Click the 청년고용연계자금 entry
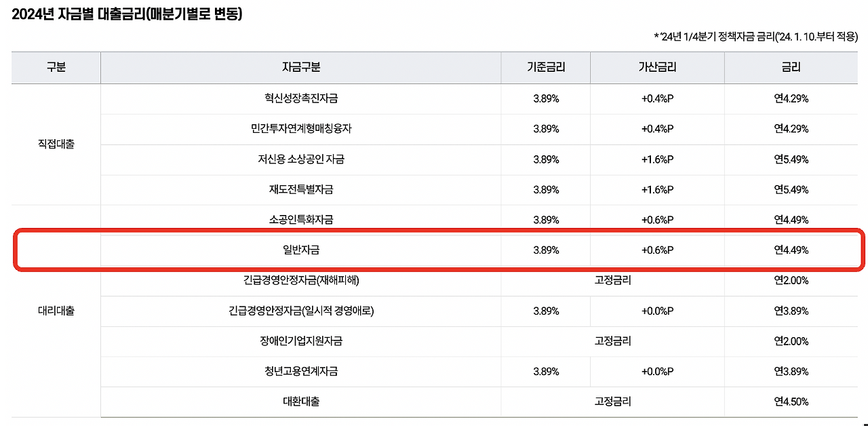The image size is (868, 426). (301, 372)
